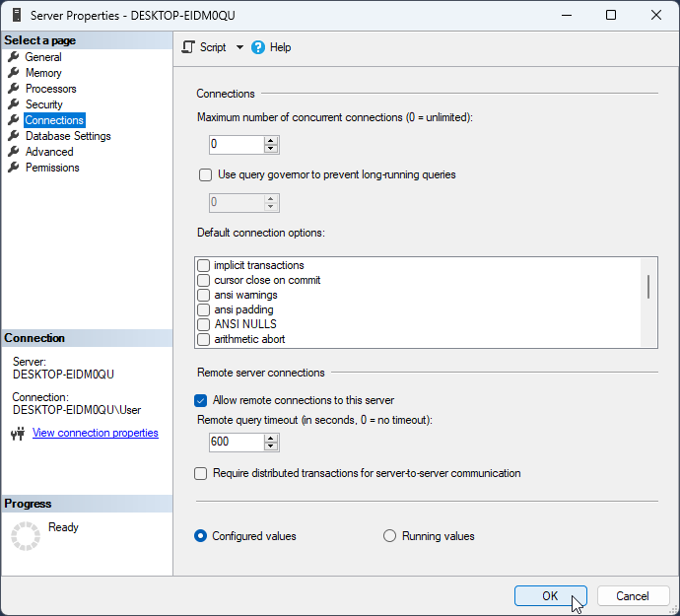Screen dimensions: 680x616
Task: Open the View connection properties link
Action: [x=95, y=433]
